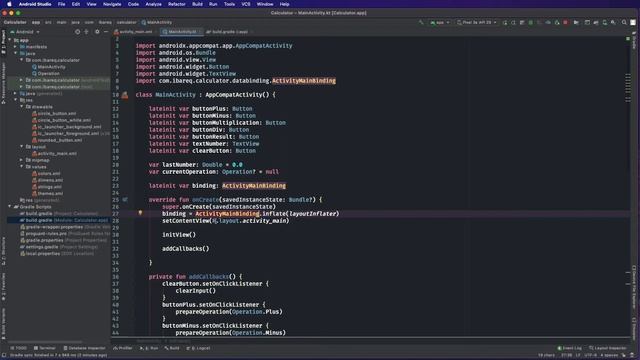Select Operation class in project tree
Image resolution: width=640 pixels, height=360 pixels.
(46, 73)
